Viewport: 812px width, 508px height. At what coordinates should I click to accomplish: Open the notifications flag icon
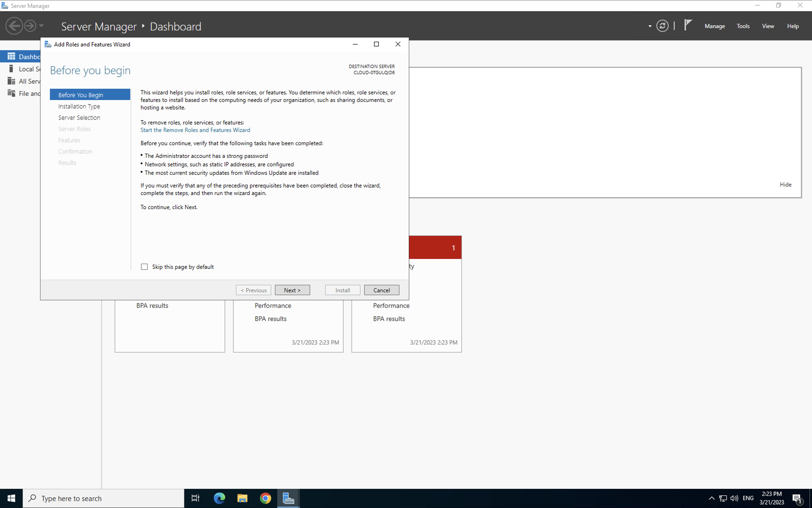[x=687, y=25]
